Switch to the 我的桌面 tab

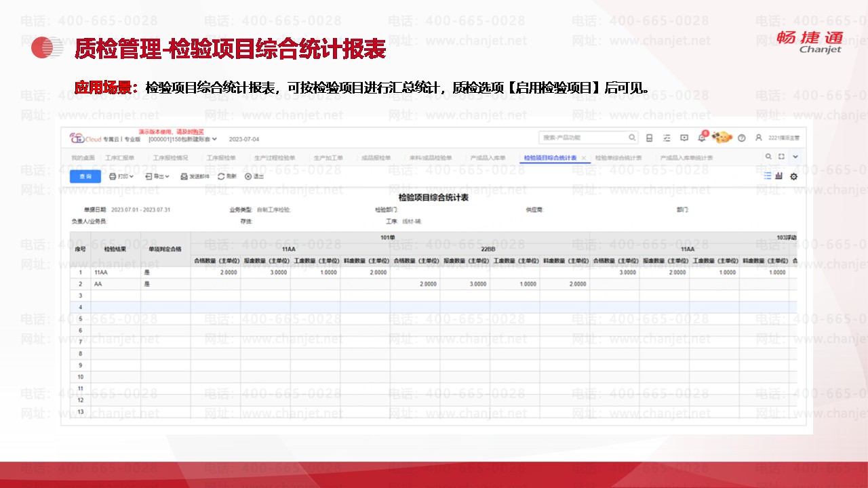point(83,158)
